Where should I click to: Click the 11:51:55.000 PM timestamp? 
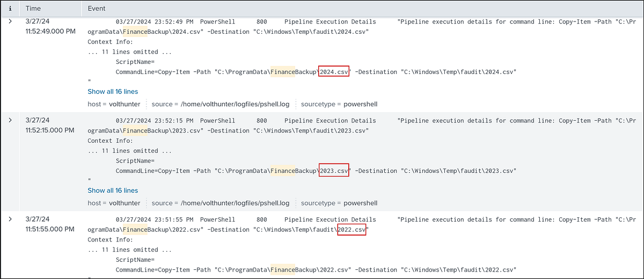pos(50,229)
